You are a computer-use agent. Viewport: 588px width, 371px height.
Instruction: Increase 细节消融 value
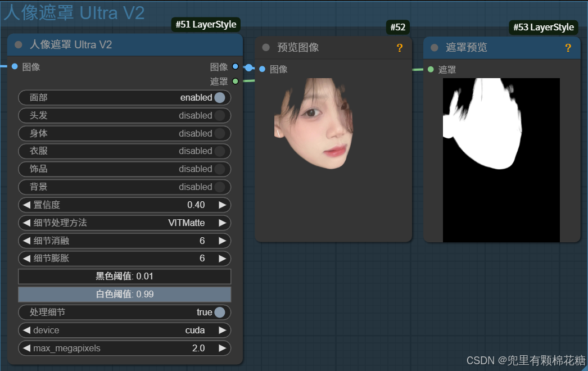pyautogui.click(x=223, y=241)
